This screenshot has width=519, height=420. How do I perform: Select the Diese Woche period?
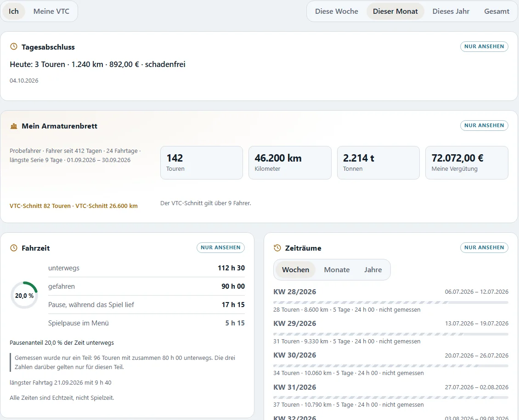(x=337, y=11)
